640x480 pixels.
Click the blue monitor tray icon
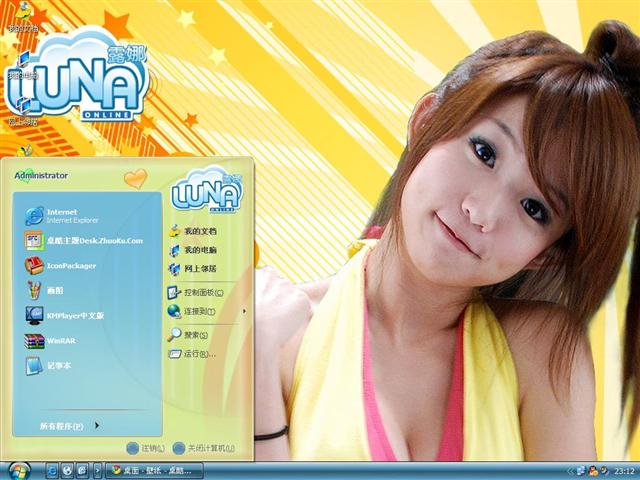(x=580, y=471)
